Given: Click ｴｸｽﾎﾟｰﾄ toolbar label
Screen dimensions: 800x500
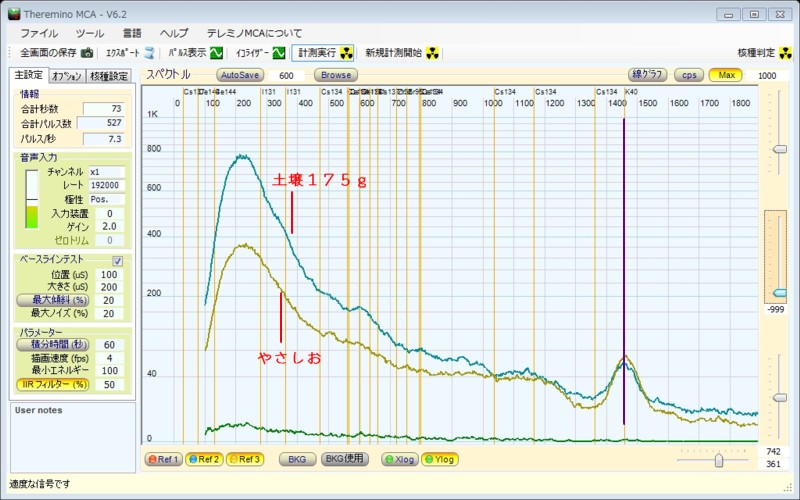Looking at the screenshot, I should click(123, 53).
